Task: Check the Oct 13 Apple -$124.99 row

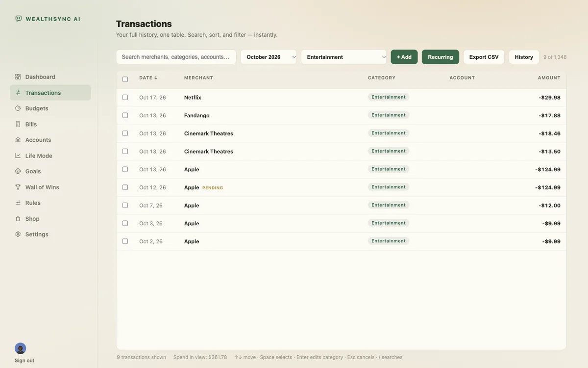Action: (125, 169)
